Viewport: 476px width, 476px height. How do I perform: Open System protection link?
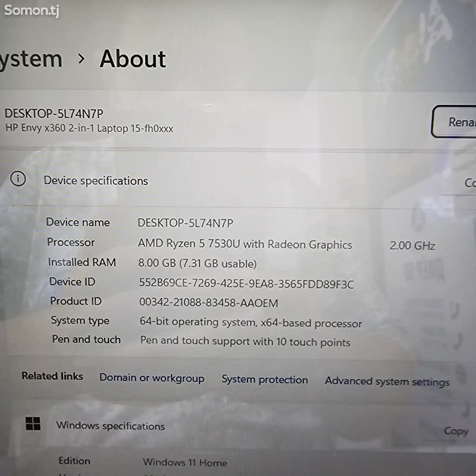coord(264,379)
